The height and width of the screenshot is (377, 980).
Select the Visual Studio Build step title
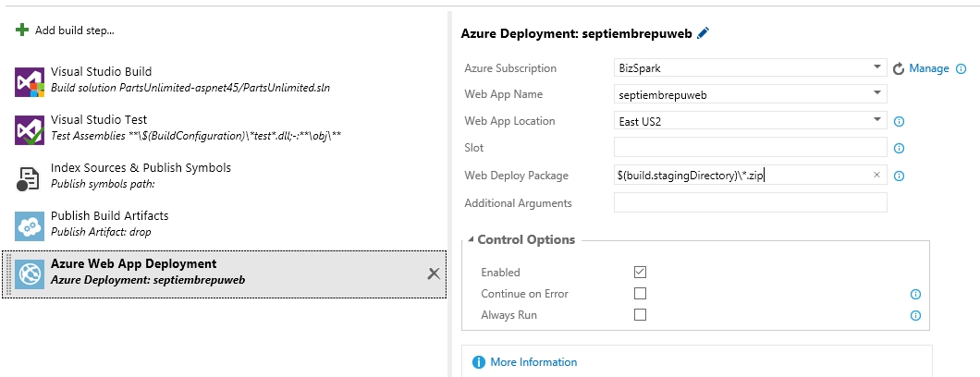pyautogui.click(x=102, y=72)
